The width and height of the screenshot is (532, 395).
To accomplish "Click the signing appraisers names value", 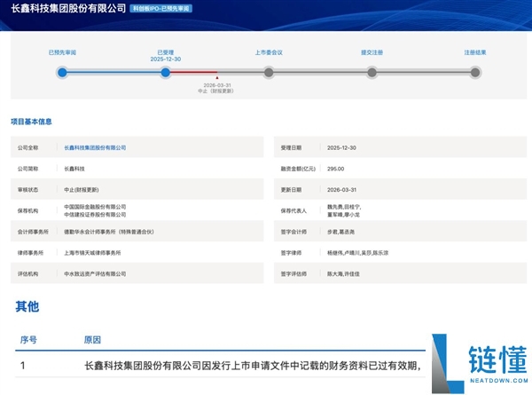I will (x=343, y=273).
